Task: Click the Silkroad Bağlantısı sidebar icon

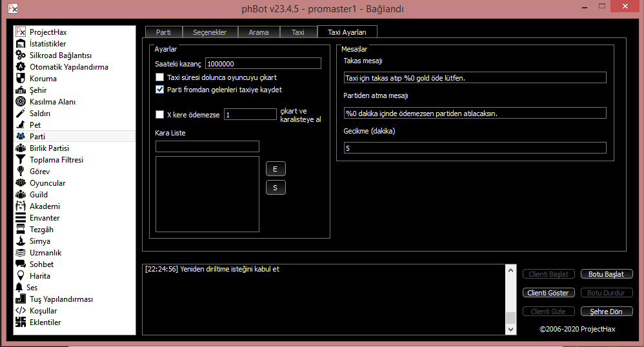Action: coord(21,55)
